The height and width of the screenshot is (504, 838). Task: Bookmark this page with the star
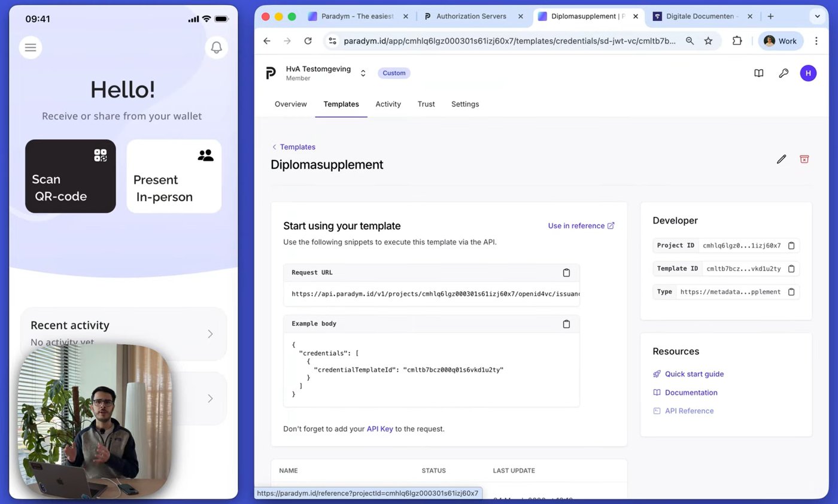[x=709, y=41]
